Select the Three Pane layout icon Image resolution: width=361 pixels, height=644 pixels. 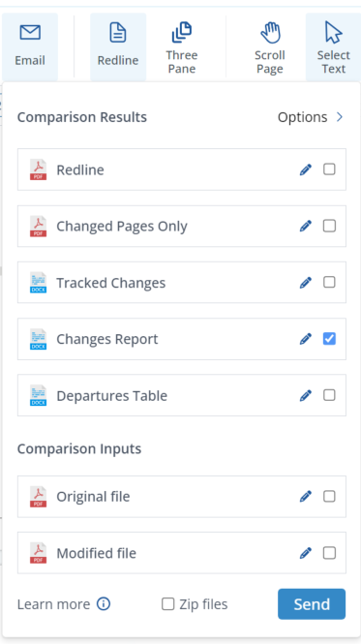tap(182, 33)
